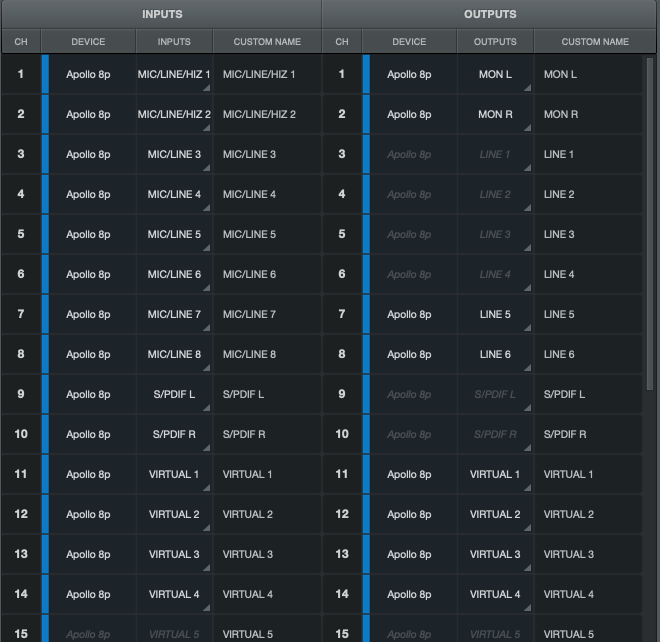660x642 pixels.
Task: Select input channel number 10
Action: pyautogui.click(x=21, y=434)
